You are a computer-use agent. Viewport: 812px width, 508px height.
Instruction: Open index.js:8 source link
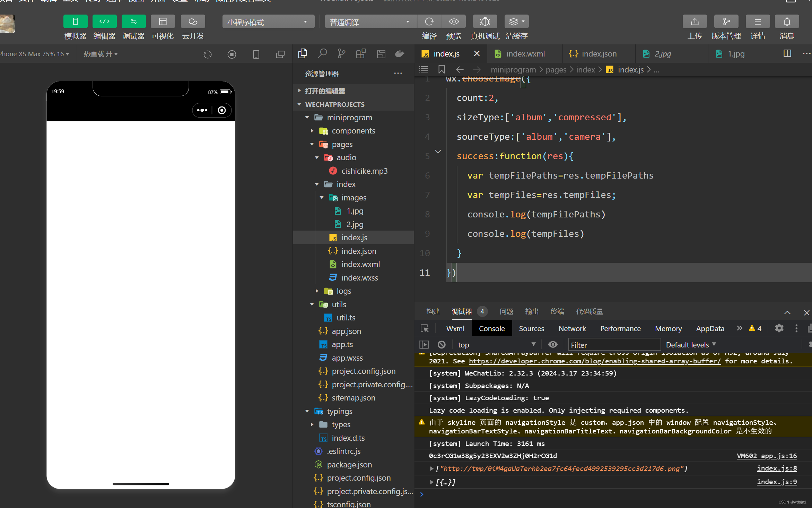(x=777, y=468)
